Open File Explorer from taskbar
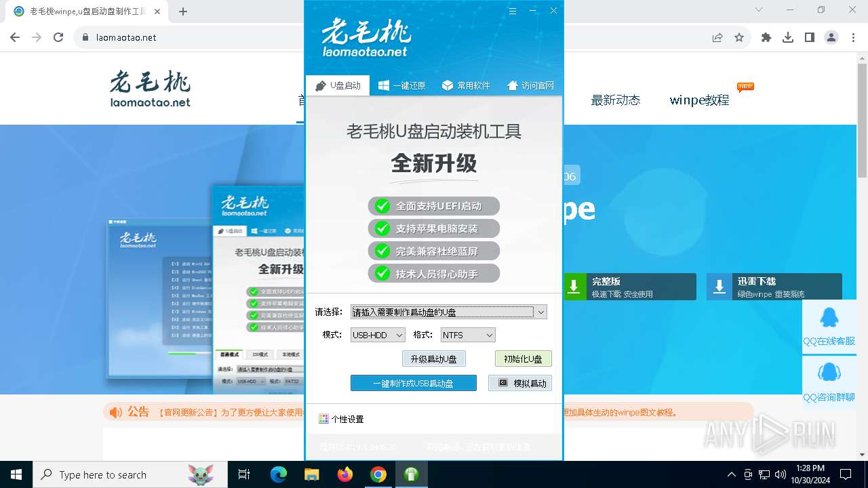The image size is (868, 488). (x=312, y=474)
